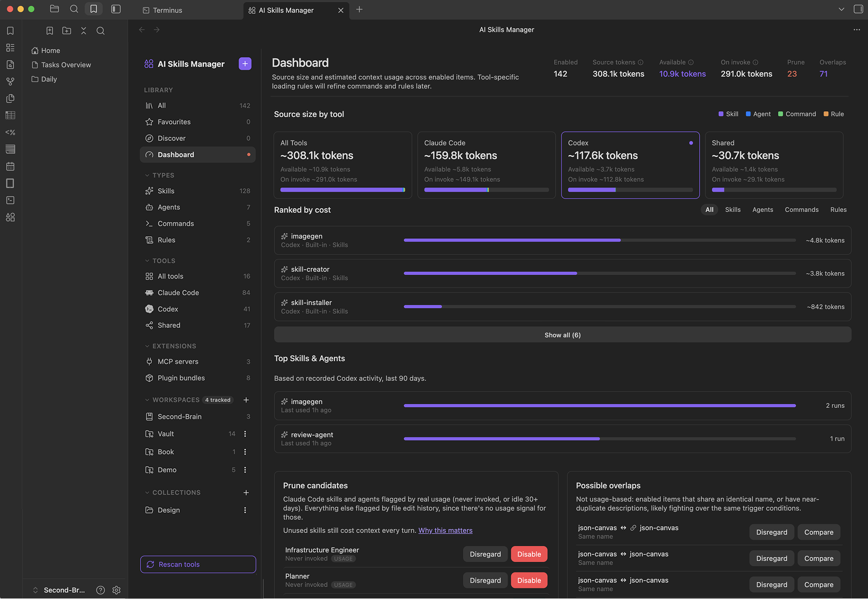This screenshot has width=868, height=599.
Task: Click the info icon beside Source tokens
Action: (x=640, y=62)
